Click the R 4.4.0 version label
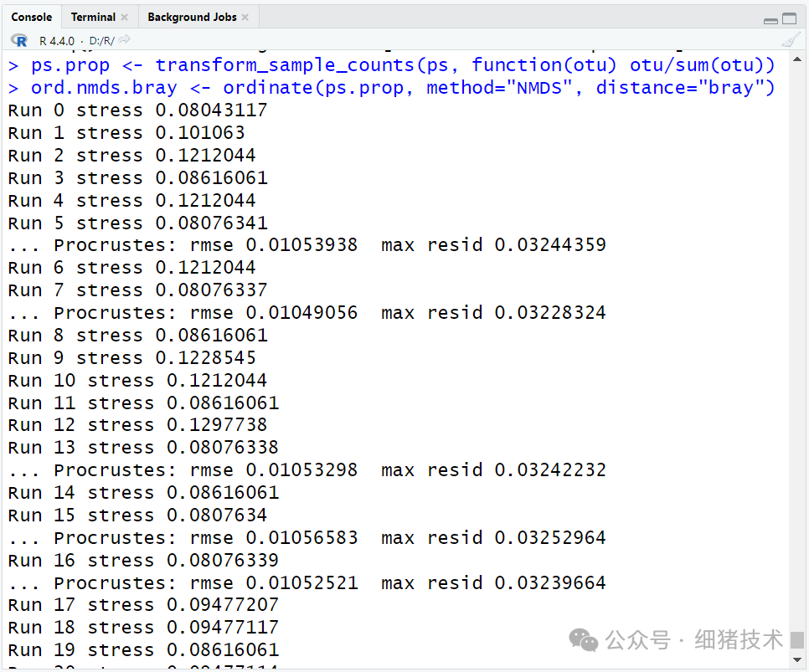809x672 pixels. pos(57,40)
